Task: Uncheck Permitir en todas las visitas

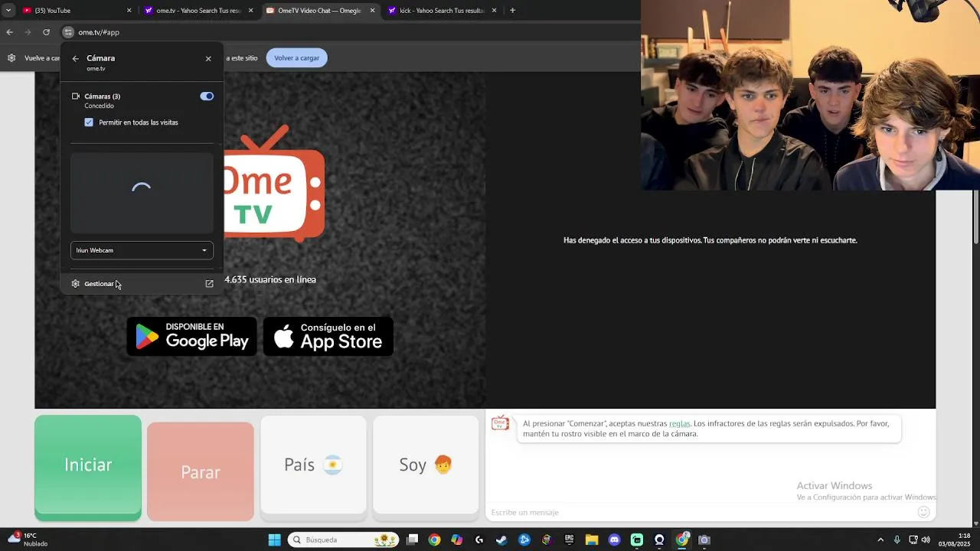Action: coord(89,122)
